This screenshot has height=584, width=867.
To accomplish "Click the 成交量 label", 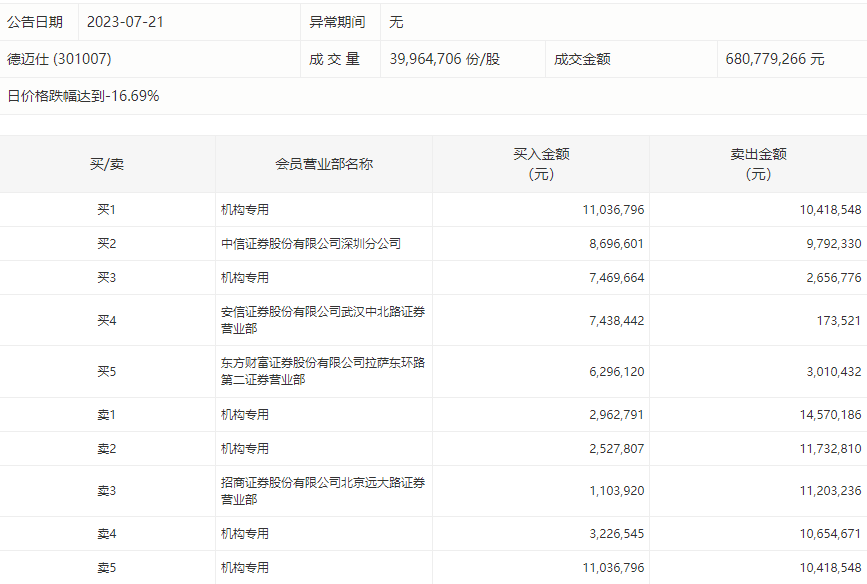I will pos(335,59).
